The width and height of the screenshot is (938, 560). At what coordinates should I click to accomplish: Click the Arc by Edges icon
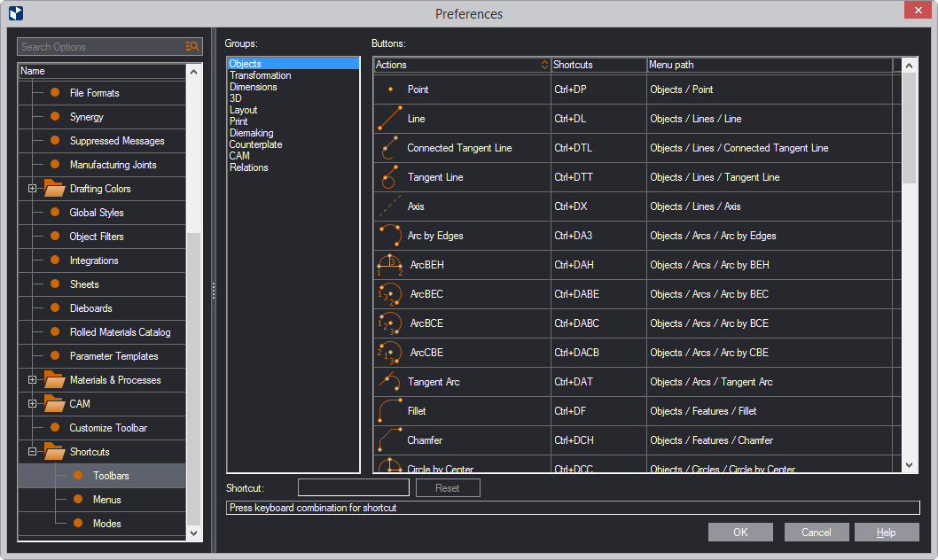[389, 236]
